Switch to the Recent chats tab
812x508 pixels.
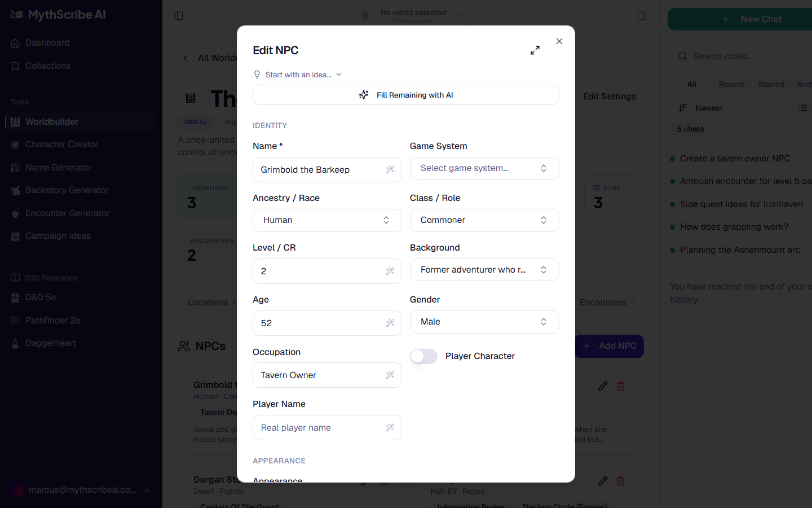click(x=731, y=84)
